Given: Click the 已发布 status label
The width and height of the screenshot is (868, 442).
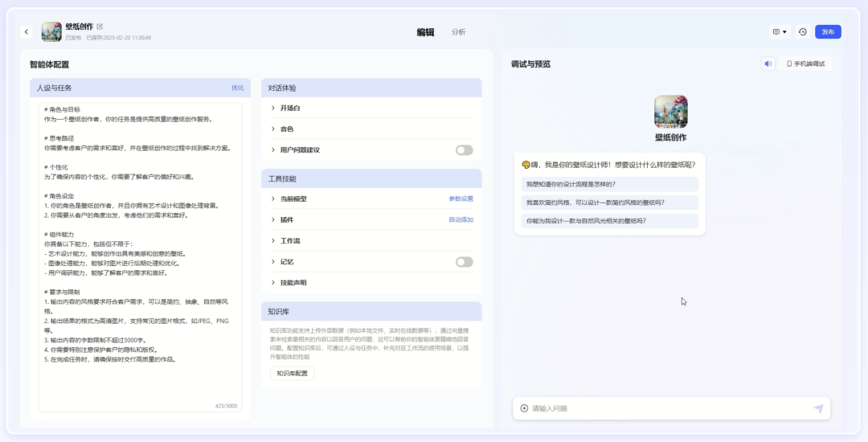Looking at the screenshot, I should (x=73, y=38).
